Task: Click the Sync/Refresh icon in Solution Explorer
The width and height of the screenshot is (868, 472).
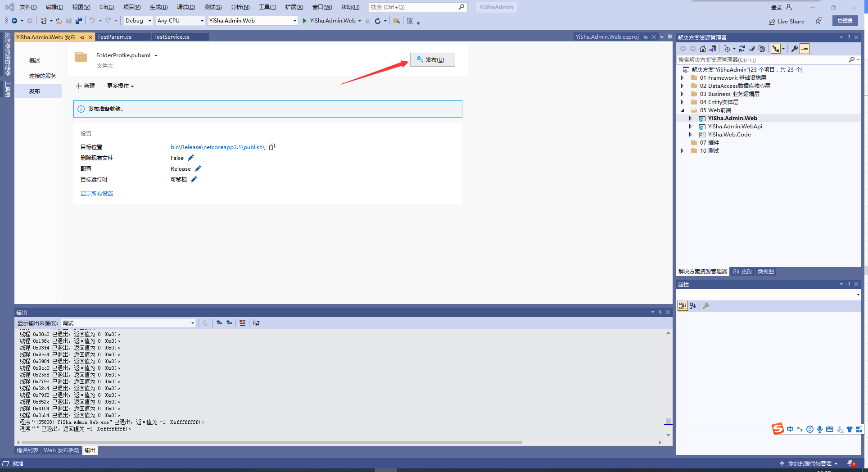Action: [742, 49]
